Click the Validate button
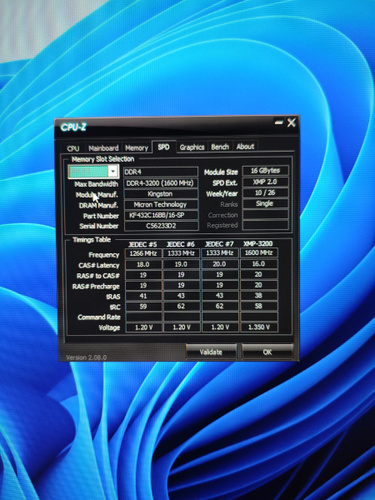This screenshot has width=375, height=500. click(211, 352)
